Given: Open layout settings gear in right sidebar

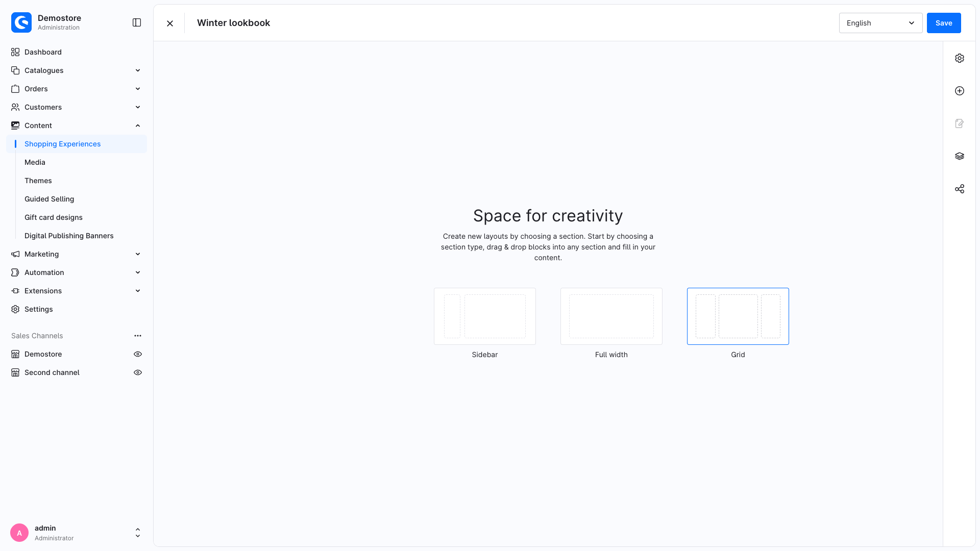Looking at the screenshot, I should click(x=960, y=58).
